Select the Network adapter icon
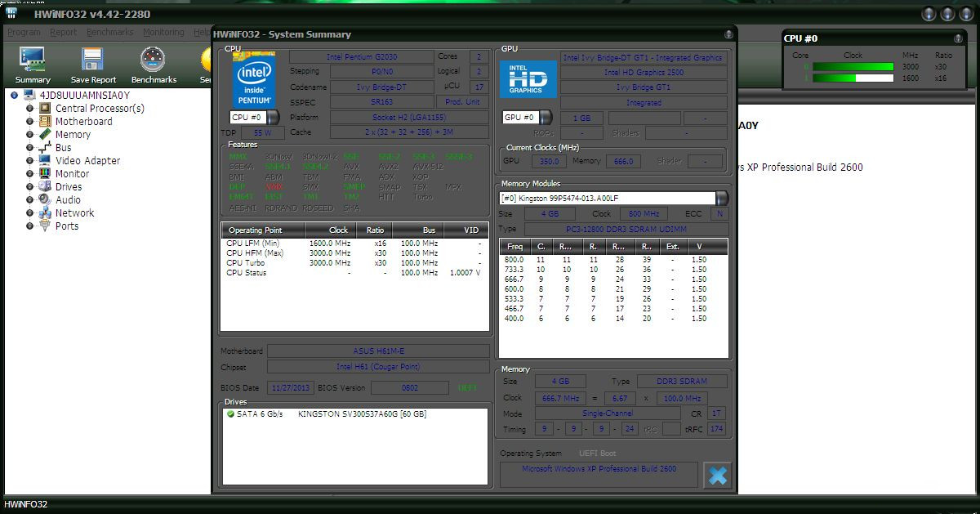 [x=42, y=212]
